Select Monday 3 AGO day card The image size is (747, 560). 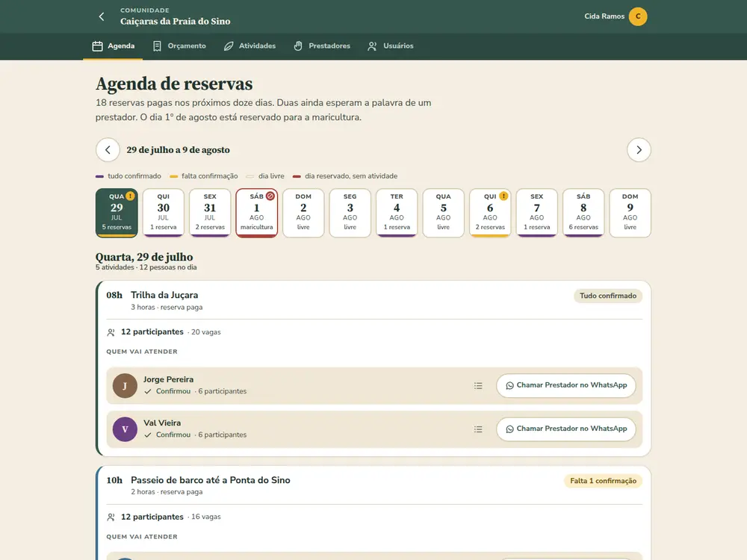[350, 213]
